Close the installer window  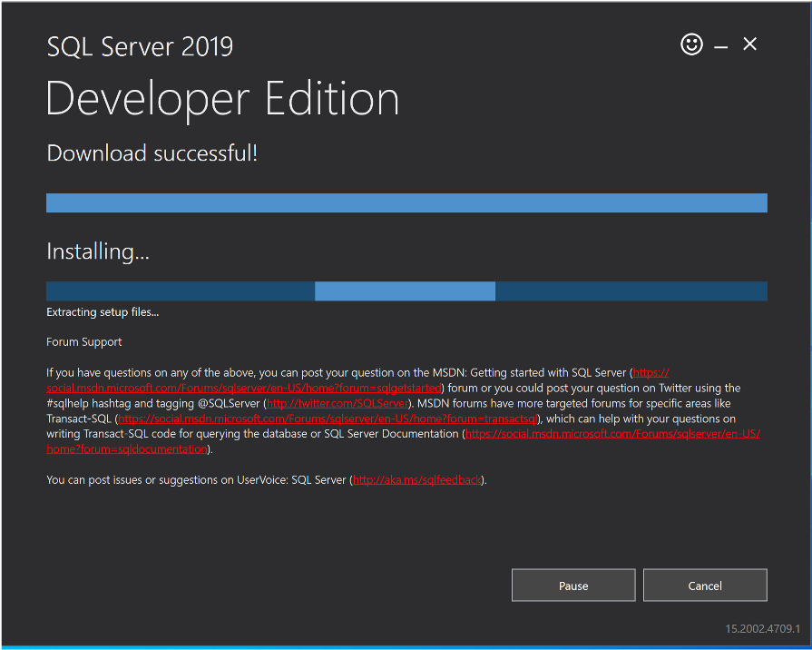pyautogui.click(x=749, y=44)
